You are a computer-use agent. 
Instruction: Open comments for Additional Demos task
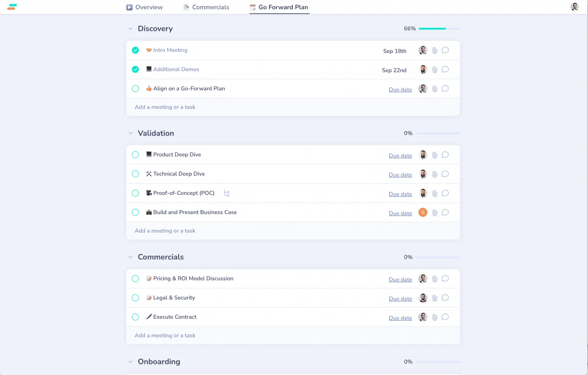[445, 69]
